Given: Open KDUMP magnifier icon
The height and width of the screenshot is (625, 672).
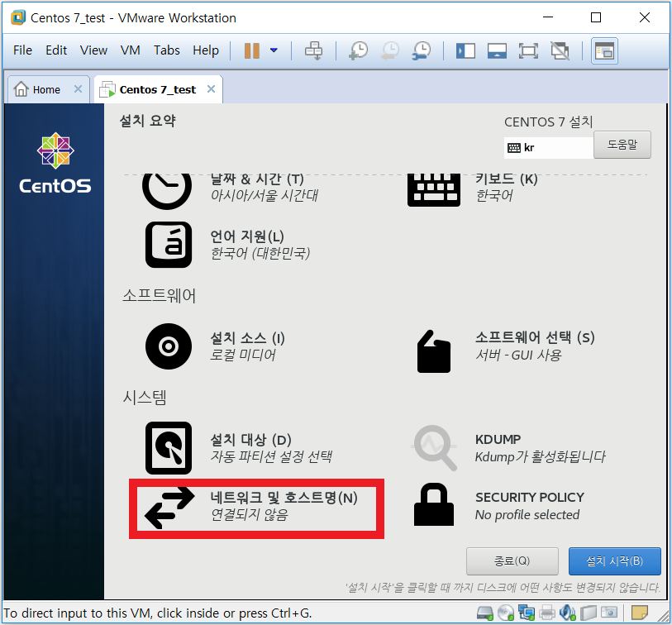Looking at the screenshot, I should coord(434,448).
